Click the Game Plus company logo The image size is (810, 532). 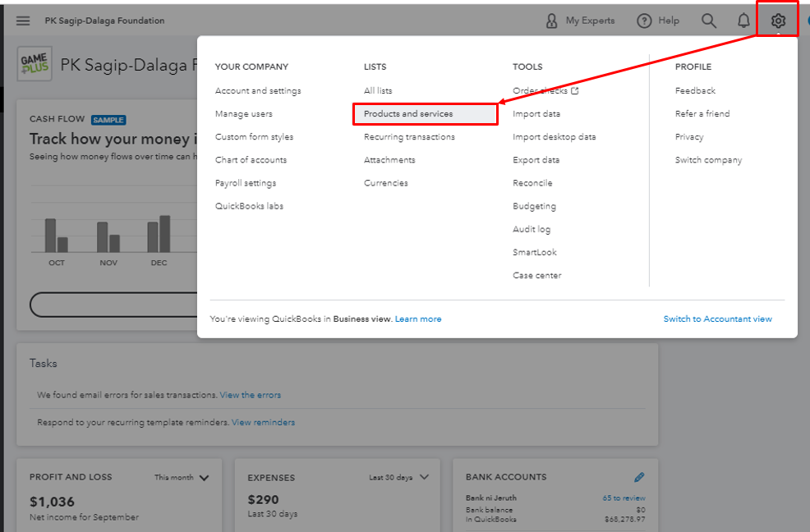pyautogui.click(x=35, y=65)
